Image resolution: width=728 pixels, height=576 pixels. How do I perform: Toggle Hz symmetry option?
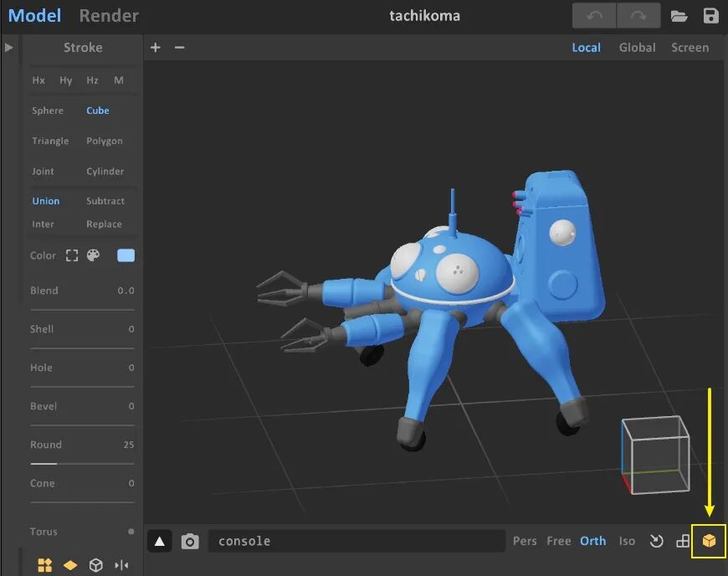click(x=92, y=80)
